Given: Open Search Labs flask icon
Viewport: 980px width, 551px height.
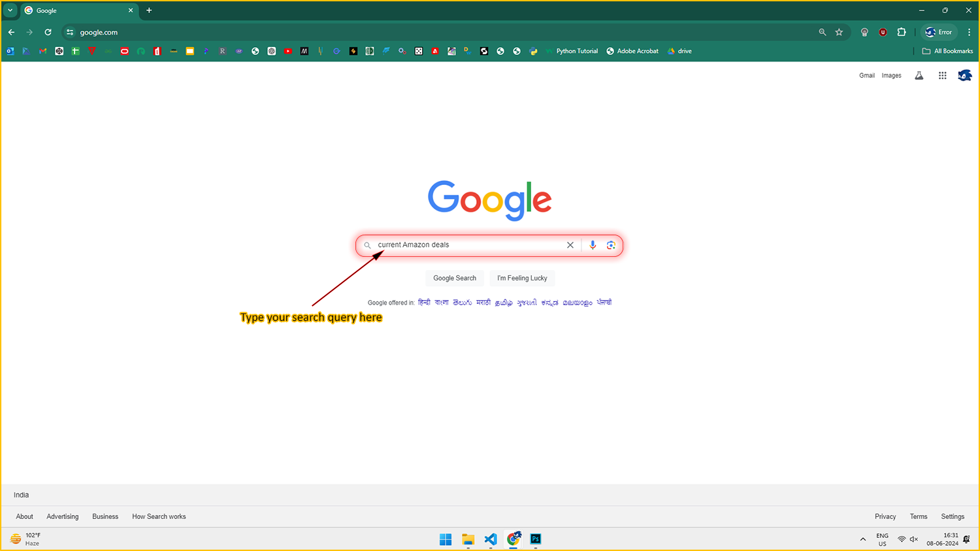Looking at the screenshot, I should [x=919, y=76].
